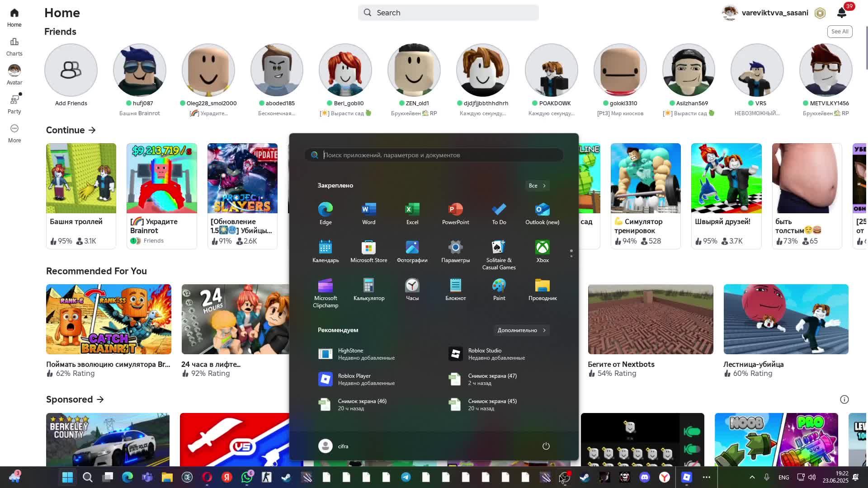This screenshot has height=488, width=868.
Task: Open Party in Roblox sidebar
Action: (14, 104)
